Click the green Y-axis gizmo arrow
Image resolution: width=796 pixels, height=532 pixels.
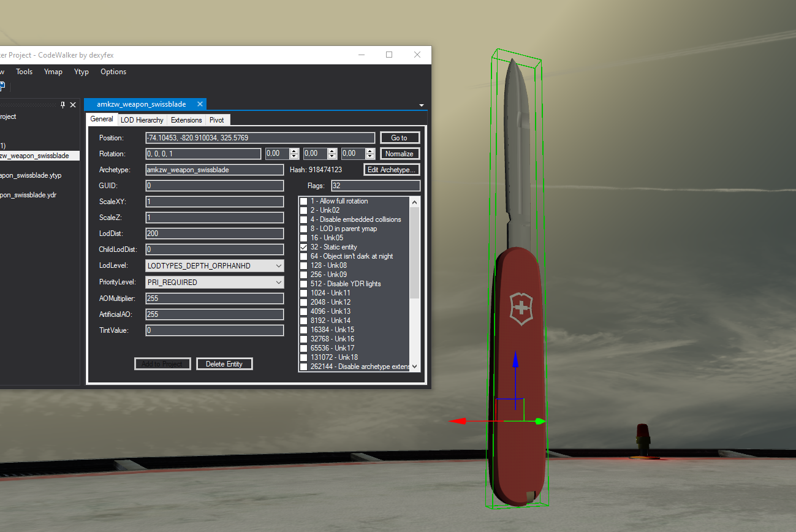539,421
